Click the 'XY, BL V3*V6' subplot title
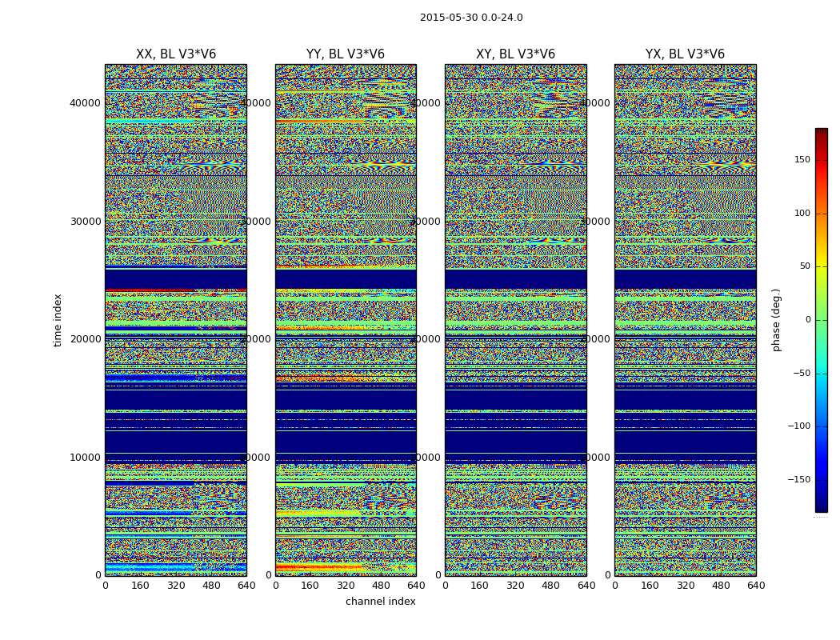The width and height of the screenshot is (840, 640). pos(515,54)
